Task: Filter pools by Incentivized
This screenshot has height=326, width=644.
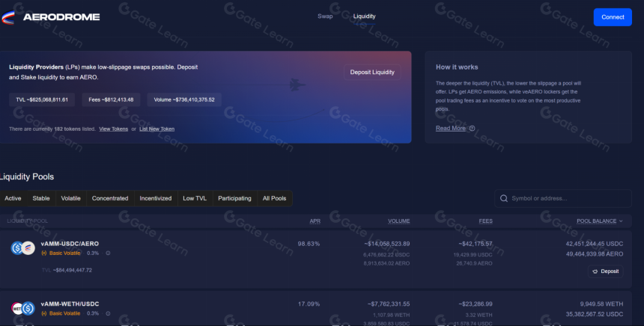Action: 156,198
